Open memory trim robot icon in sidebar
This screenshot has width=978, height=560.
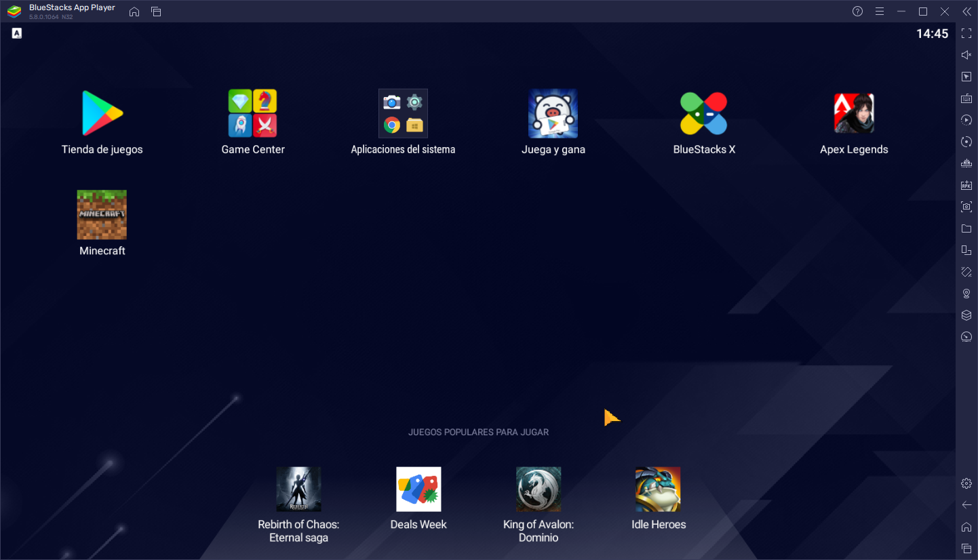click(966, 163)
